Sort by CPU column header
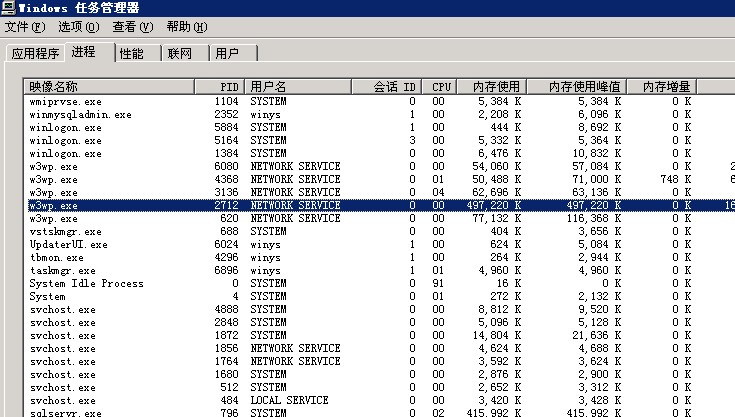Screen dimensions: 735x417 (440, 87)
